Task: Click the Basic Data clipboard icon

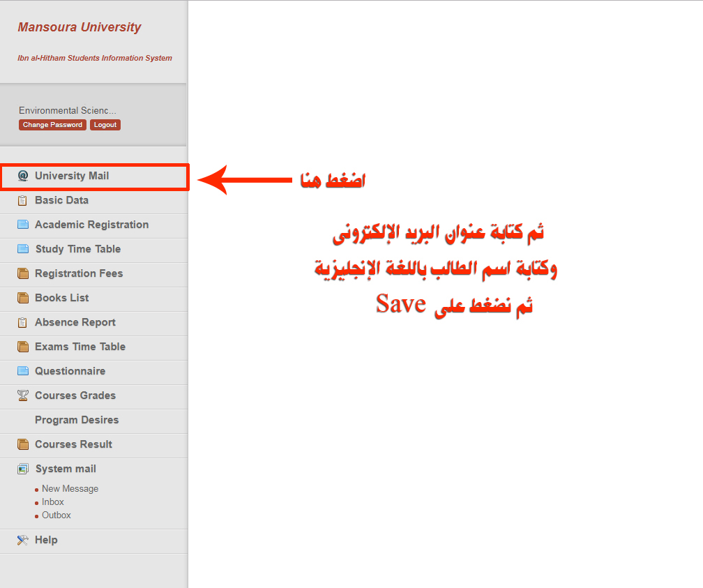Action: [22, 200]
